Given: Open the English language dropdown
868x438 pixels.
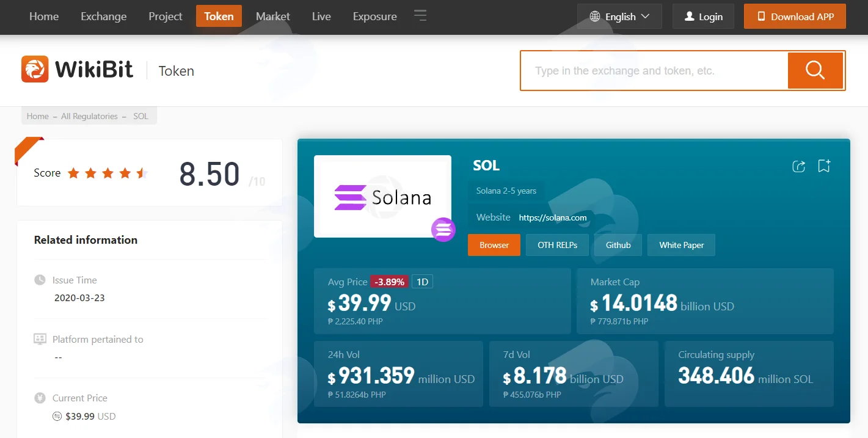Looking at the screenshot, I should 619,16.
